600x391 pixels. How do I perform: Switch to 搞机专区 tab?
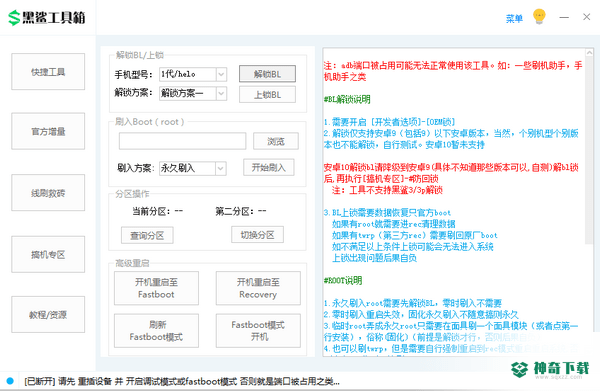[48, 254]
